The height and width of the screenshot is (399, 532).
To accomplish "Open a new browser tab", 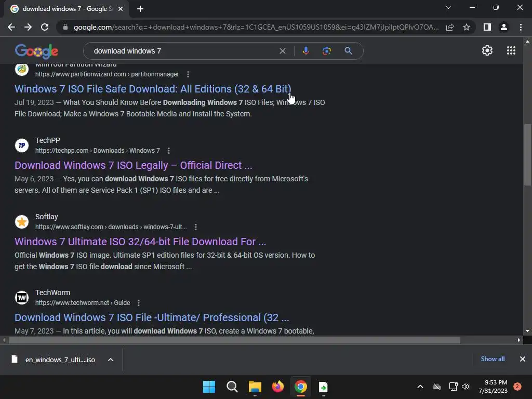I will pyautogui.click(x=140, y=9).
